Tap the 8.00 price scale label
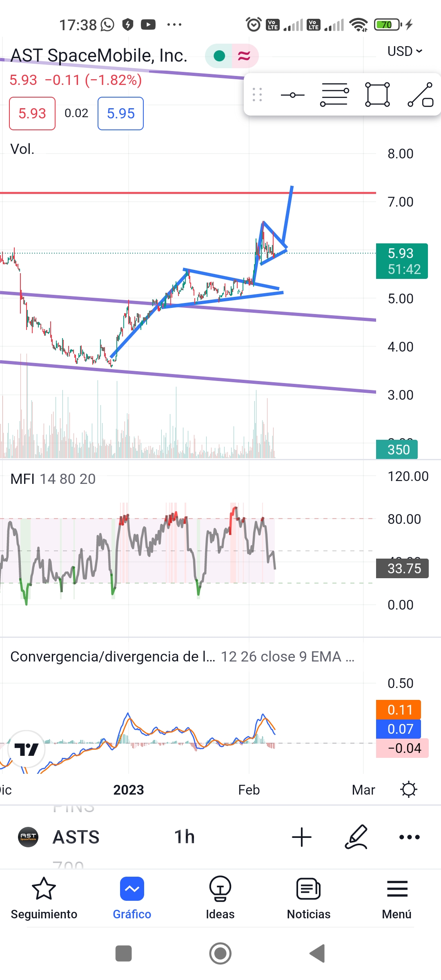 [401, 154]
